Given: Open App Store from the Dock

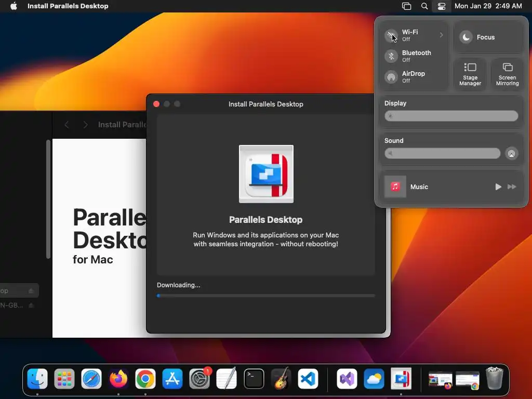Looking at the screenshot, I should 172,379.
